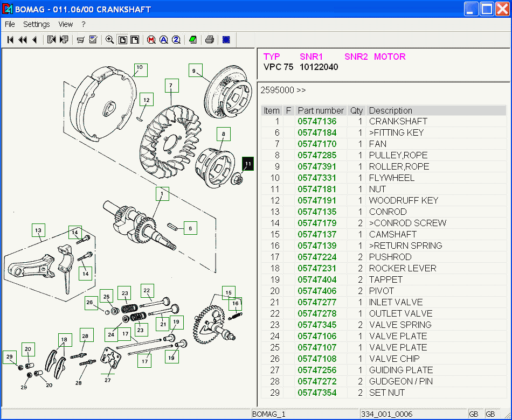Click the highlighted black callout 11
Viewport: 512px width, 420px height.
[248, 164]
